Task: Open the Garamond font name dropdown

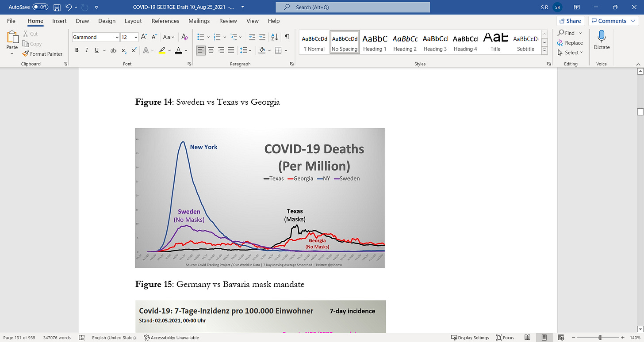Action: 117,38
